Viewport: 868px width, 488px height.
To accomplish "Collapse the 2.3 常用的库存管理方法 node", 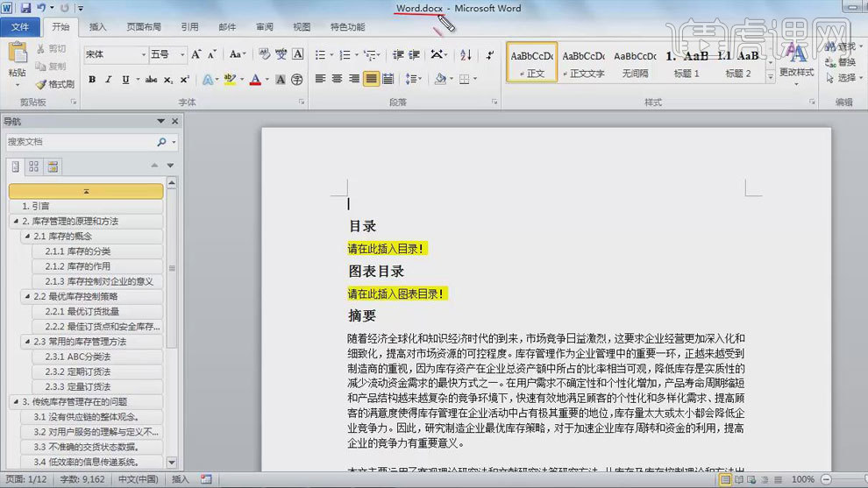I will point(27,342).
